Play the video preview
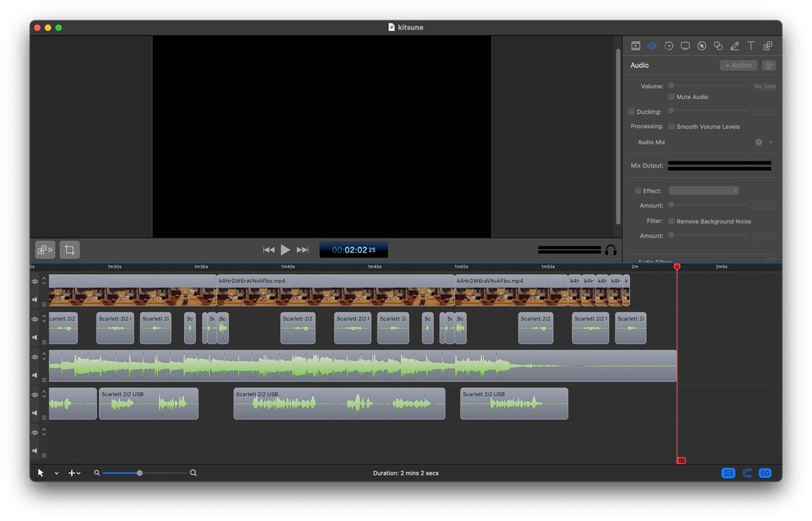 tap(285, 250)
